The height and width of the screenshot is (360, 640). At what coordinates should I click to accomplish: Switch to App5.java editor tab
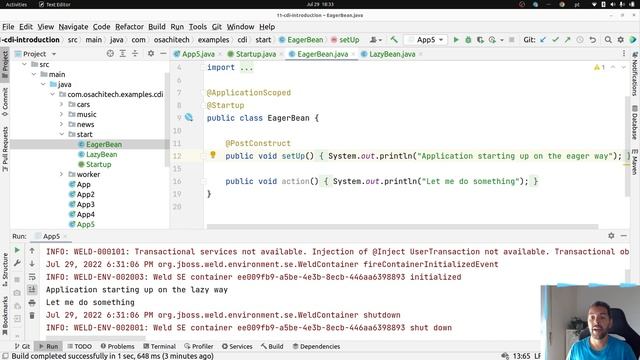pos(198,54)
